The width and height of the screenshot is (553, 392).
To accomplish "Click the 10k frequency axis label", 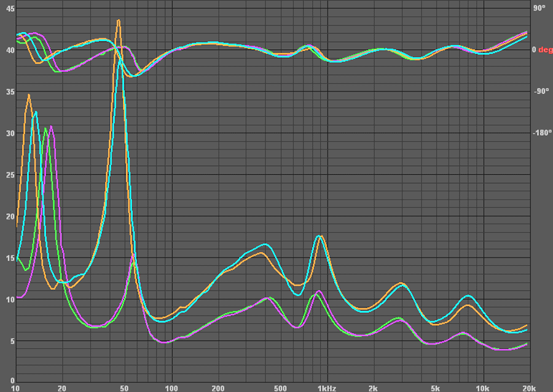I will 482,388.
